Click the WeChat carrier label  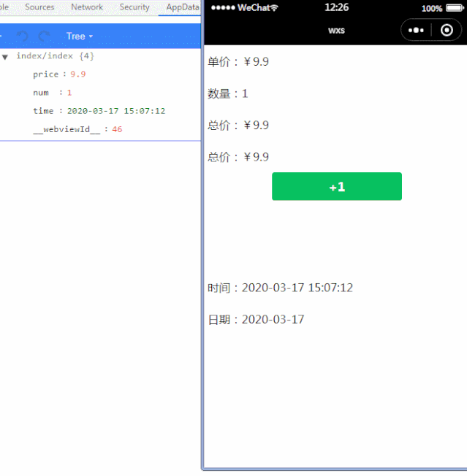(x=254, y=7)
